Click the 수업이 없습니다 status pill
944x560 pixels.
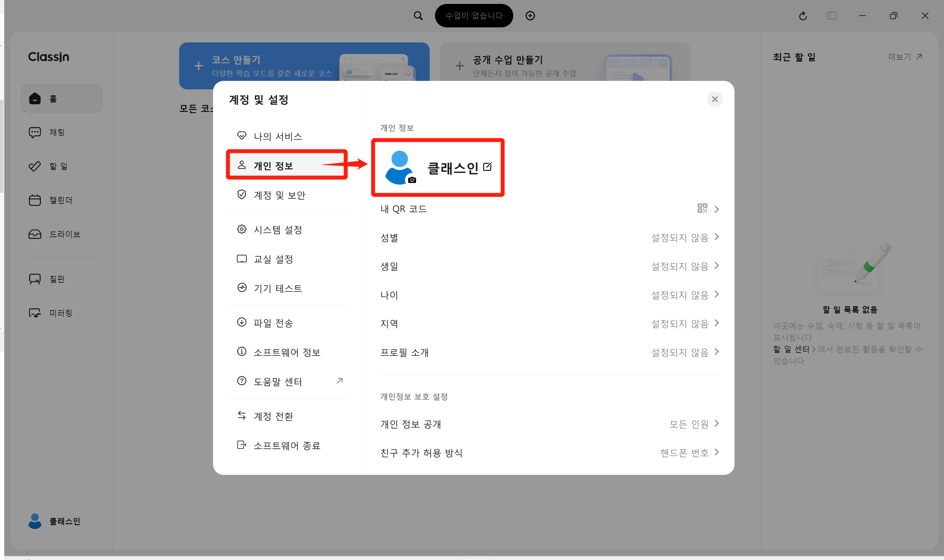pyautogui.click(x=474, y=16)
